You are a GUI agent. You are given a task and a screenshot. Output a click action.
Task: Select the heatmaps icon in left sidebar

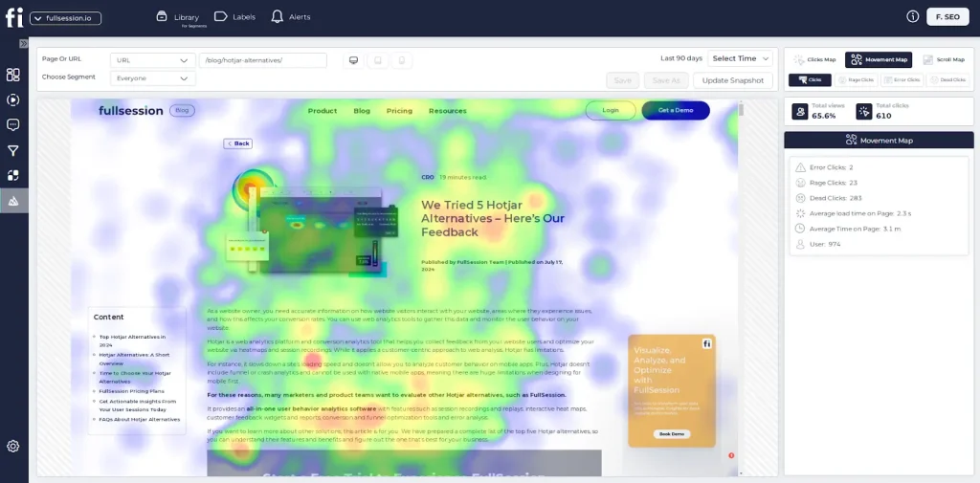[13, 201]
